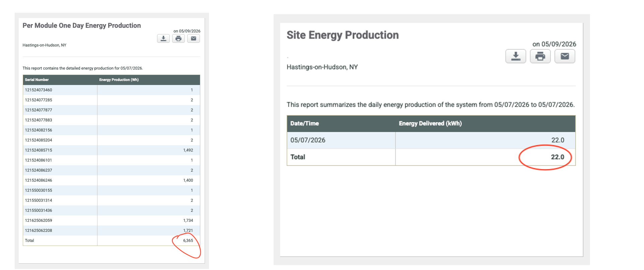644x270 pixels.
Task: Select serial number 121550031436
Action: coord(39,210)
